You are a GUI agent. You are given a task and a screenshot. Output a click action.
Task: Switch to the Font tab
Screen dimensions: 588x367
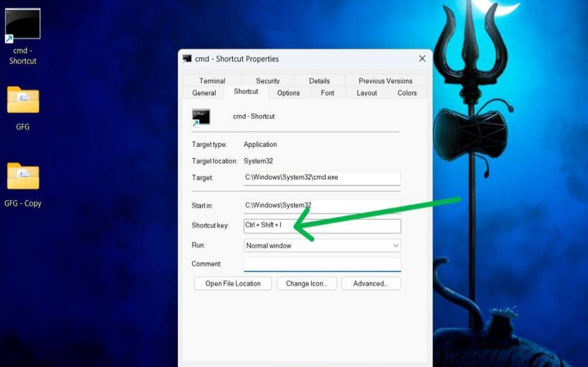[327, 92]
